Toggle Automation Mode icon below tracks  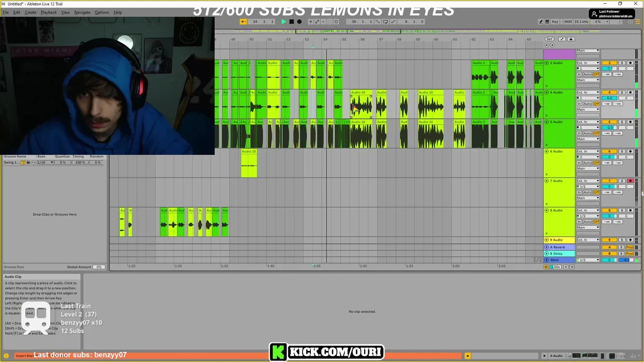coord(546,267)
